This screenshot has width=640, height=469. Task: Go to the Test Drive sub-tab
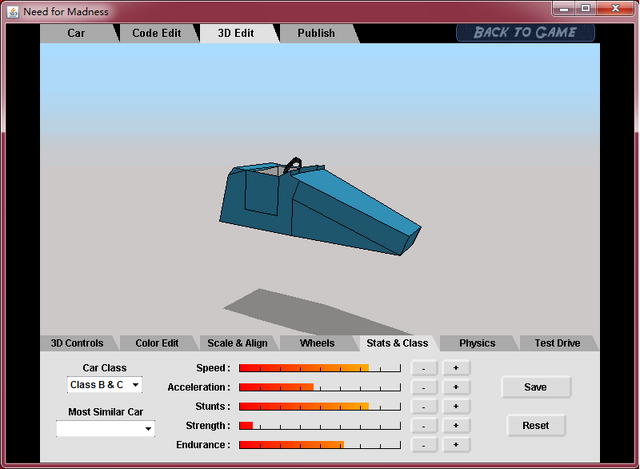tap(557, 343)
